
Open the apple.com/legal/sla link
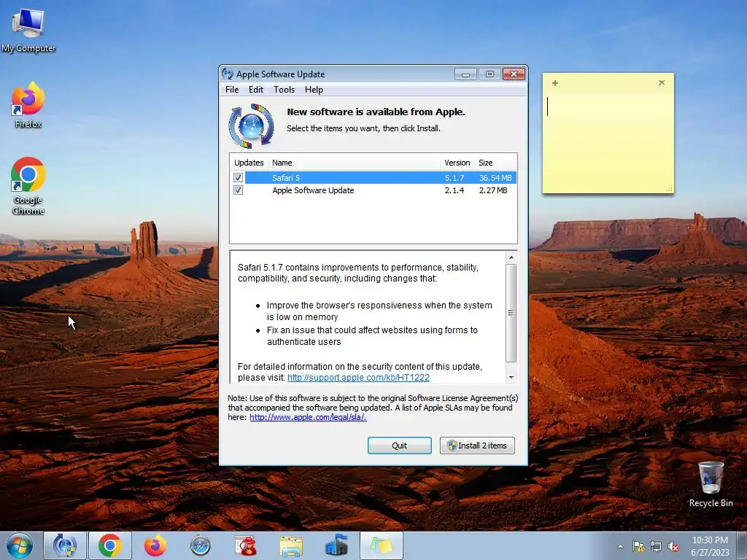pyautogui.click(x=308, y=417)
